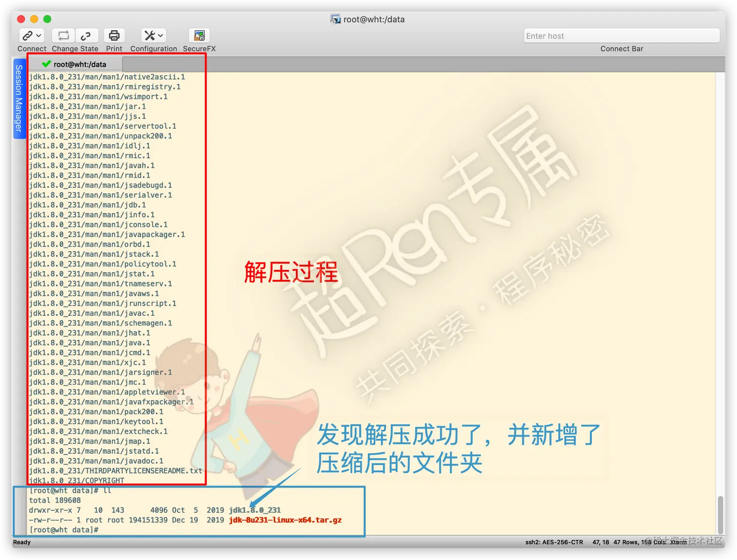Click the line jdk1.8.0_231/man/man1/native2ascii.1
The width and height of the screenshot is (737, 560).
click(x=107, y=77)
